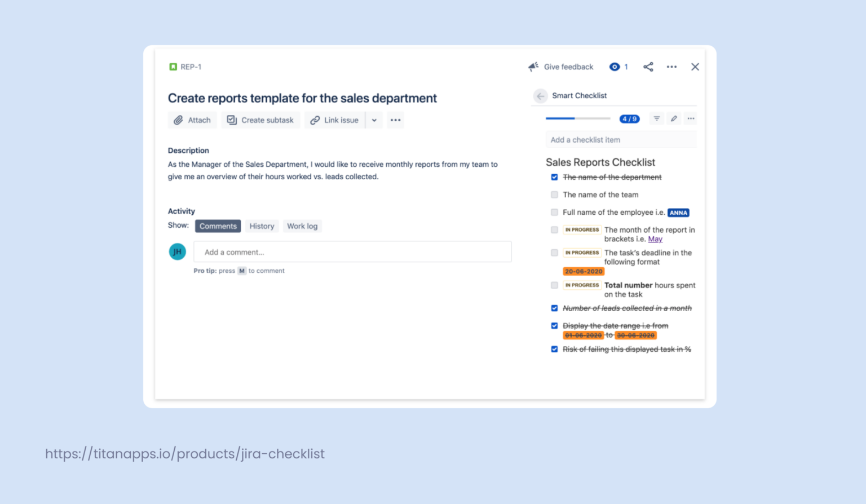Open the header ellipsis menu
Image resolution: width=866 pixels, height=504 pixels.
coord(671,67)
